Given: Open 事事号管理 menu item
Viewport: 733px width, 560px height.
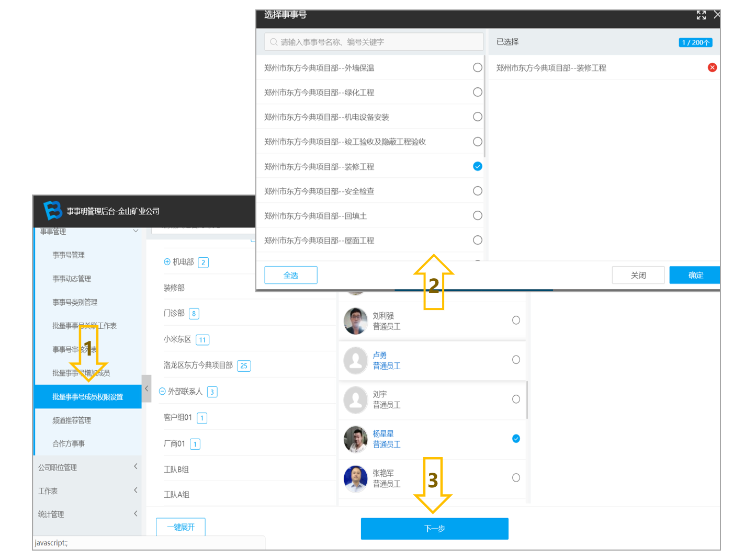Looking at the screenshot, I should [x=69, y=255].
